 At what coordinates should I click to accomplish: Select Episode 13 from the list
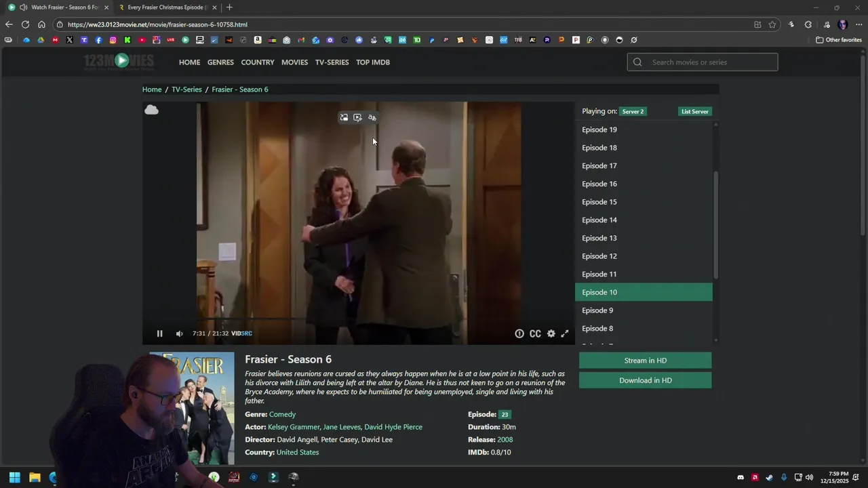644,238
